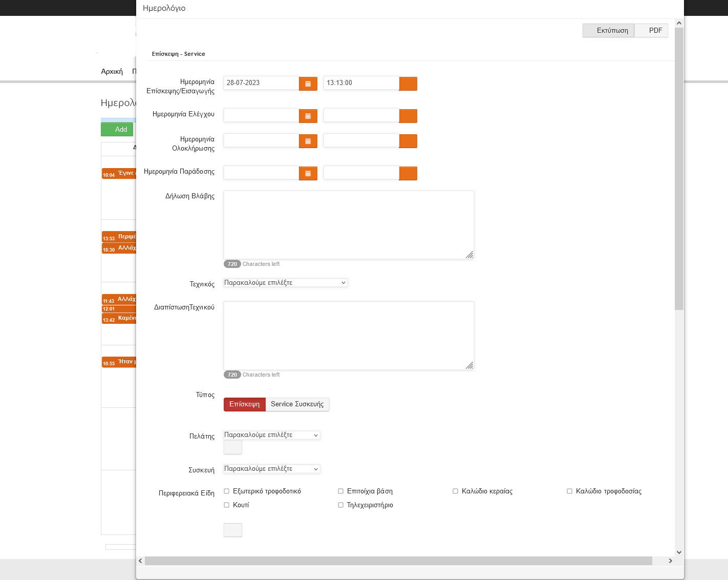Click the horizontal scrollbar right arrow

[x=670, y=561]
